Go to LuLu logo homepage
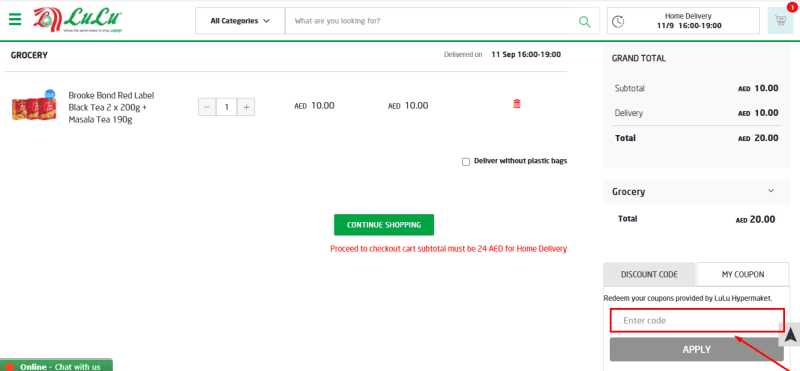The width and height of the screenshot is (800, 371). point(78,20)
